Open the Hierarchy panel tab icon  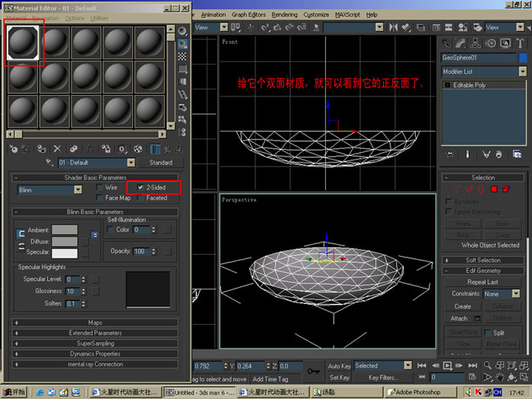click(x=475, y=43)
